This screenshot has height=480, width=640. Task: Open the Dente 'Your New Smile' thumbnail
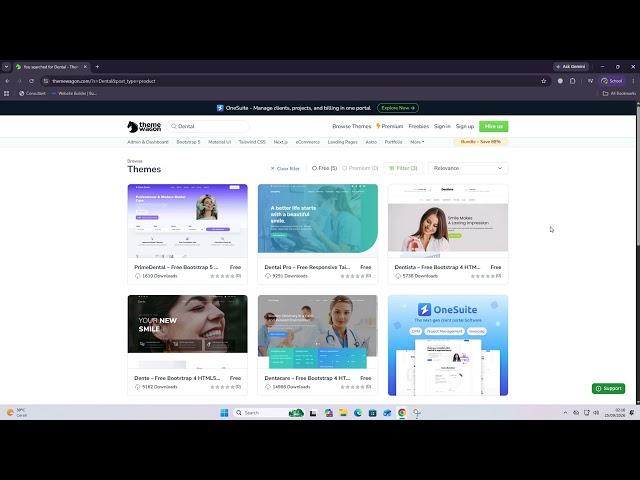187,332
